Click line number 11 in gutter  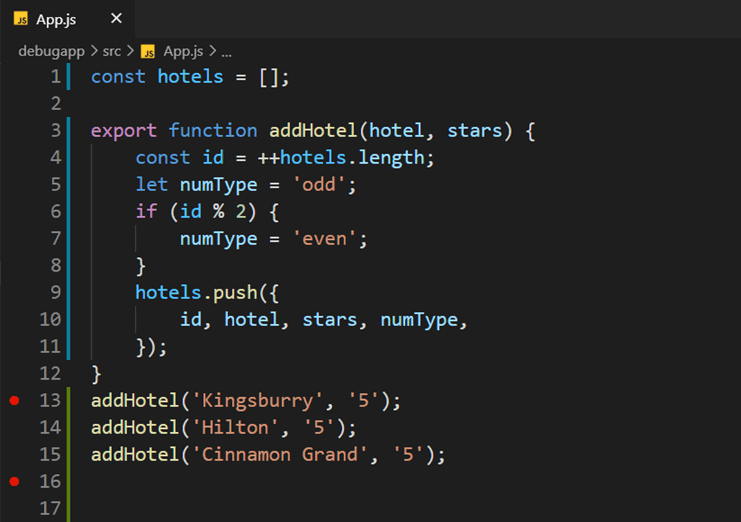coord(51,346)
